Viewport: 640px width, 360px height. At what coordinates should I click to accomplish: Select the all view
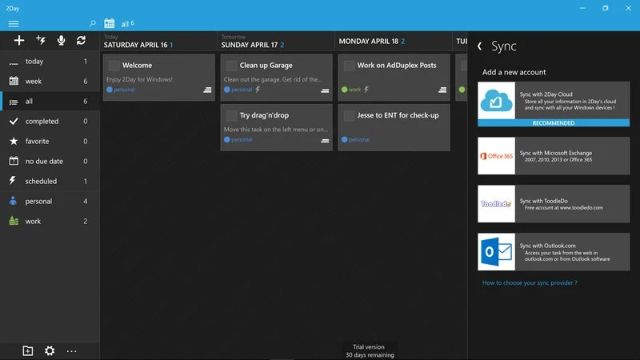[x=50, y=101]
